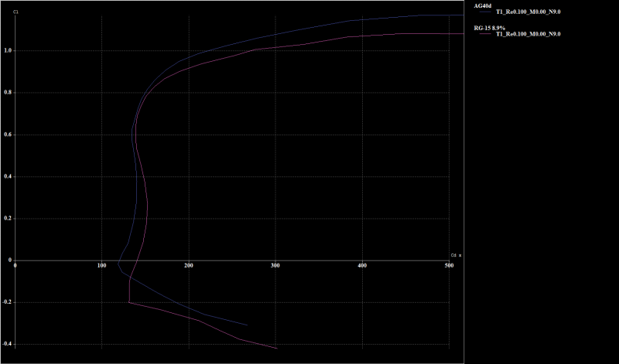Click the 400 tick label on x-axis
The width and height of the screenshot is (619, 364).
click(x=362, y=266)
